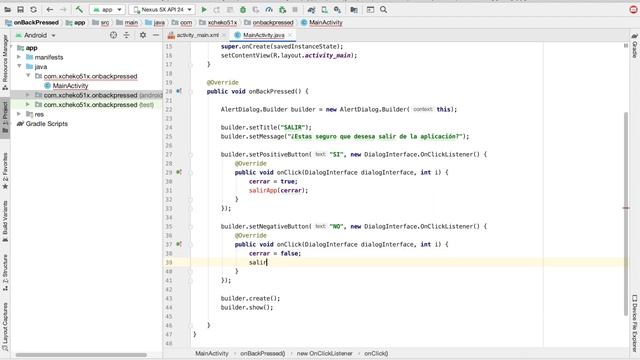The height and width of the screenshot is (360, 640).
Task: Select MainActivity in project tree
Action: click(70, 85)
